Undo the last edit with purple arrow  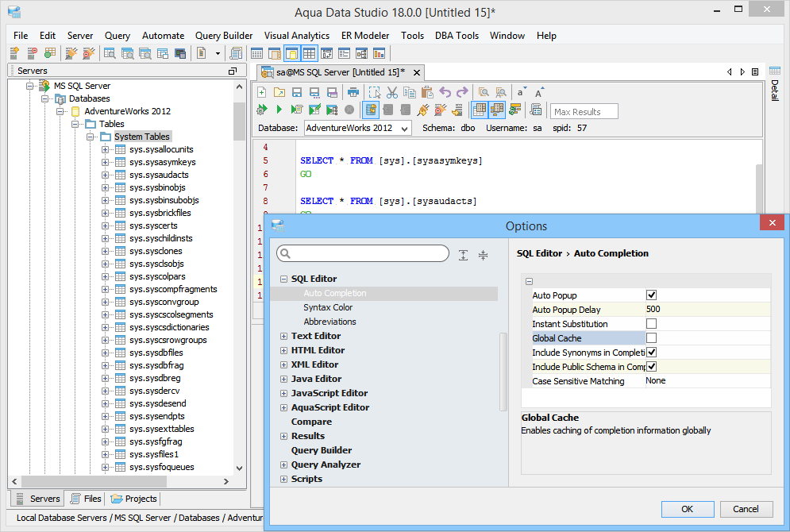pos(445,92)
